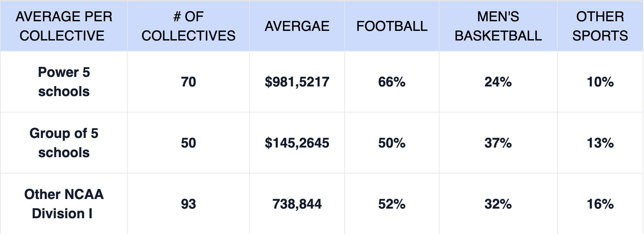Select the cell showing 93 collectives
The image size is (644, 234).
188,204
